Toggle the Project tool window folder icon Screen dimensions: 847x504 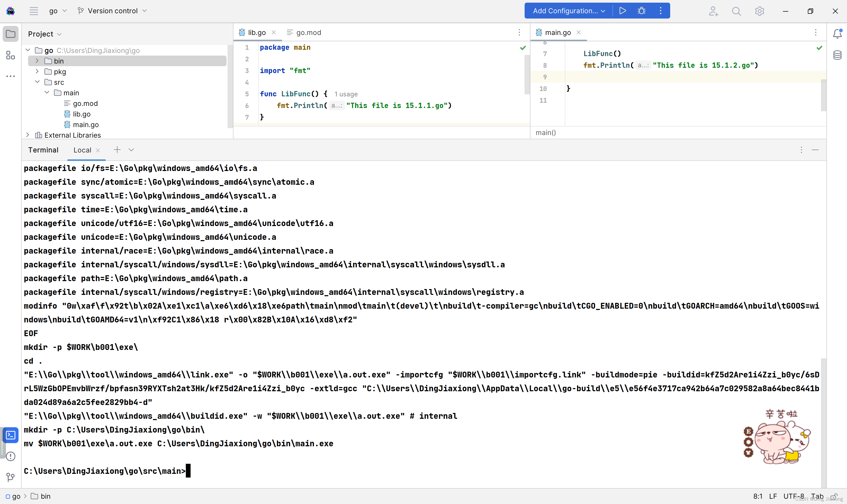(x=11, y=34)
